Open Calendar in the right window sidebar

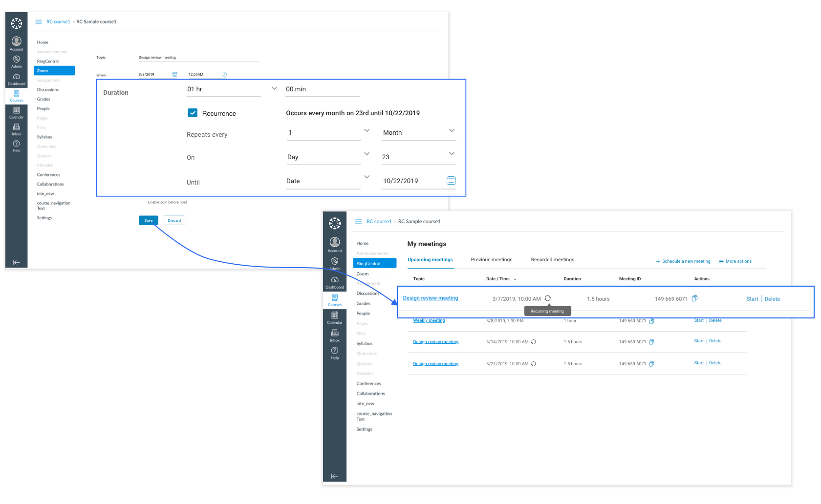(335, 317)
